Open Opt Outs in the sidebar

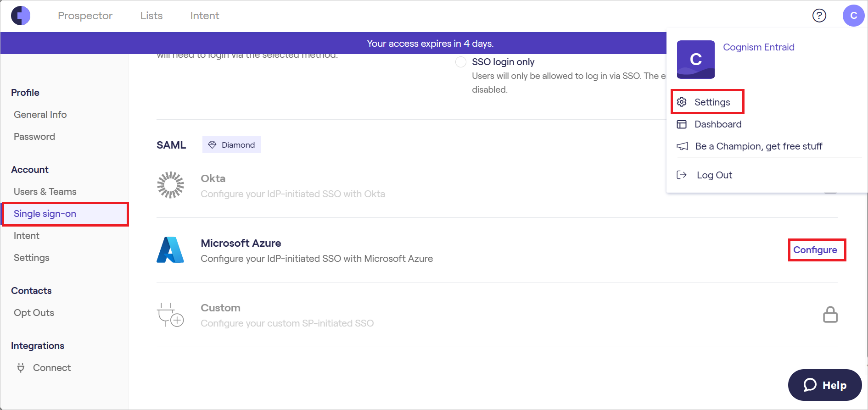pos(34,313)
